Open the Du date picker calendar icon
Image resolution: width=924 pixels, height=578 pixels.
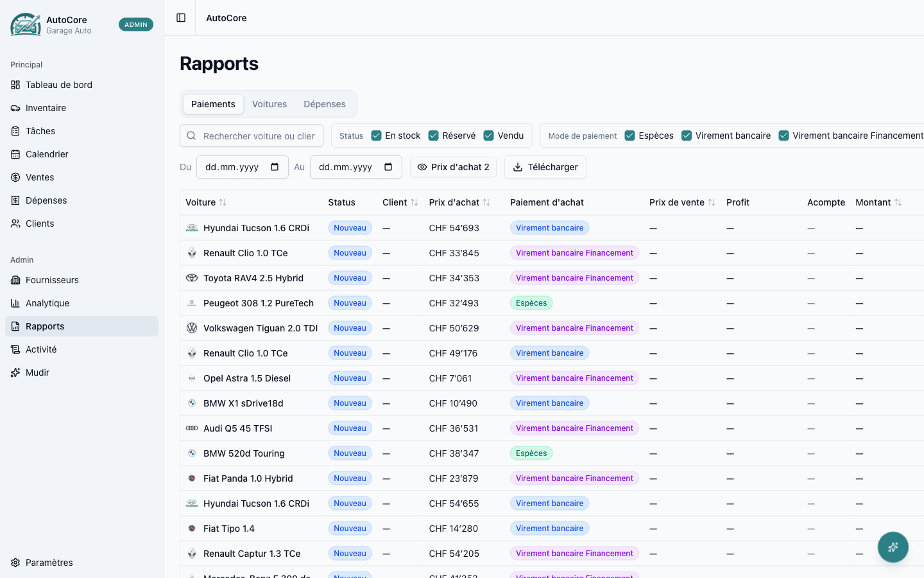pos(275,167)
